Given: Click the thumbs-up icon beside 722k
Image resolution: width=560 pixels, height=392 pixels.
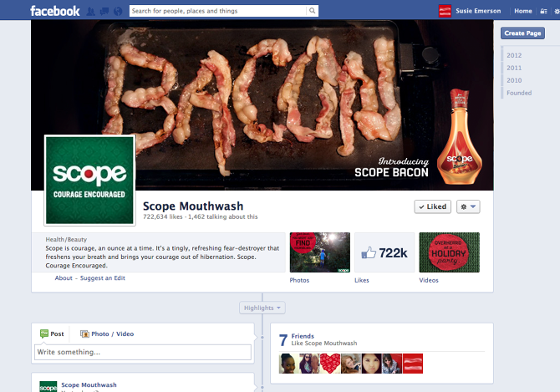Looking at the screenshot, I should click(x=369, y=252).
